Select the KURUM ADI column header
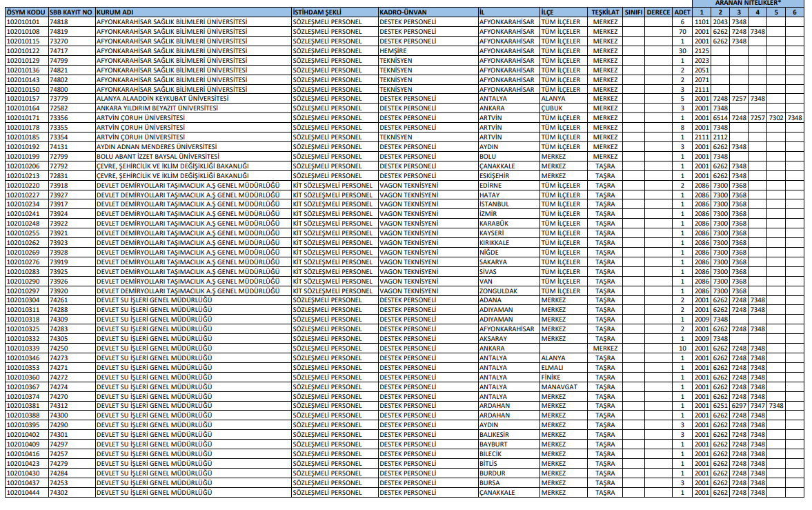The image size is (812, 510). click(x=115, y=12)
